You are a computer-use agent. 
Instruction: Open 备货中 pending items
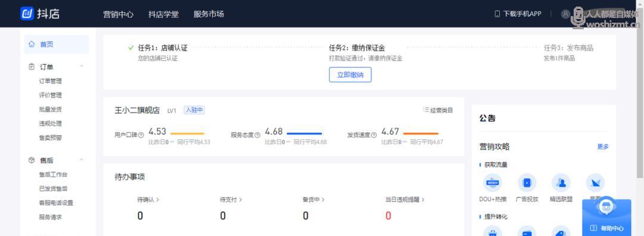pyautogui.click(x=314, y=200)
